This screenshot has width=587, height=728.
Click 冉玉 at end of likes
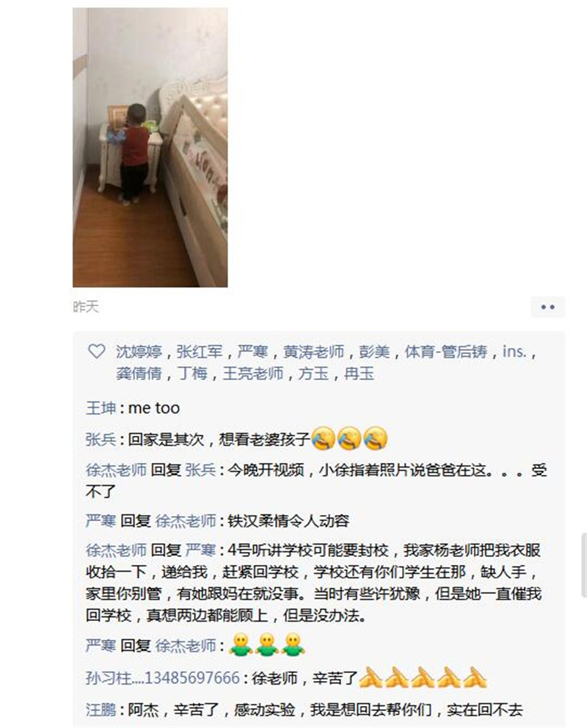[359, 374]
